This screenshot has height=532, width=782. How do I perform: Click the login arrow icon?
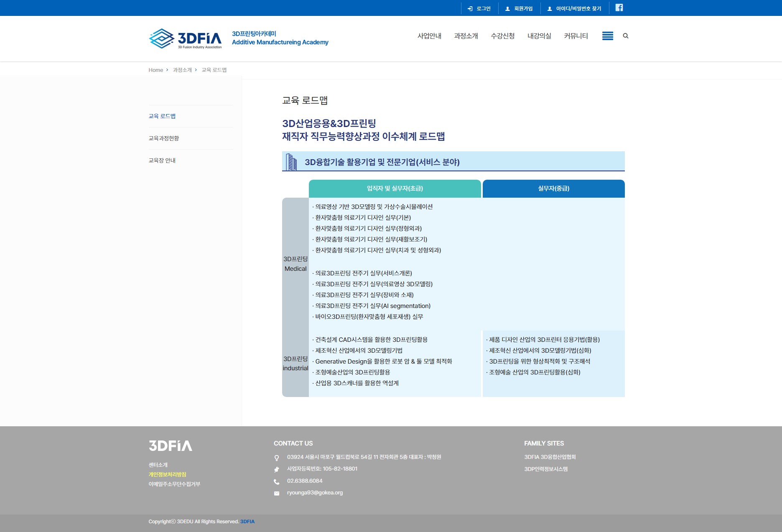pos(470,8)
